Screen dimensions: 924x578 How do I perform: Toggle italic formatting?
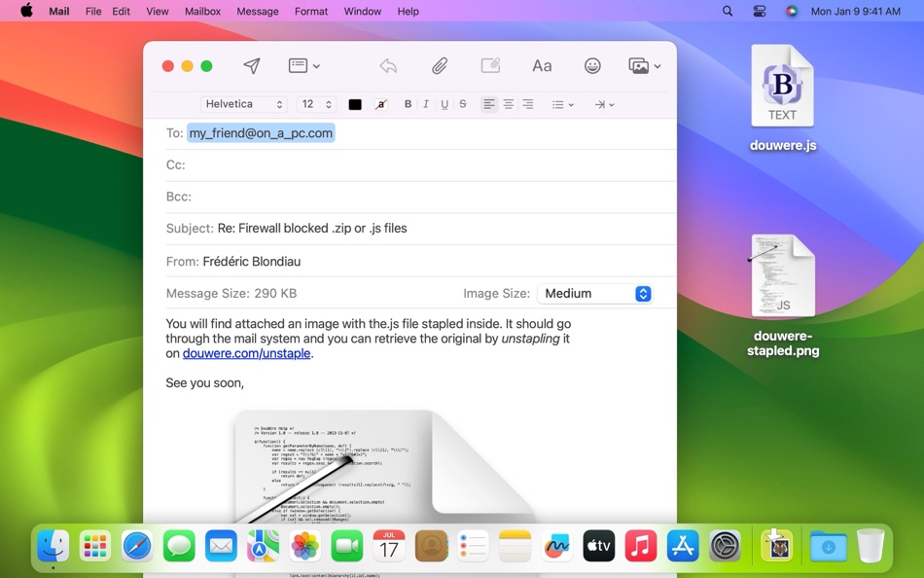425,104
